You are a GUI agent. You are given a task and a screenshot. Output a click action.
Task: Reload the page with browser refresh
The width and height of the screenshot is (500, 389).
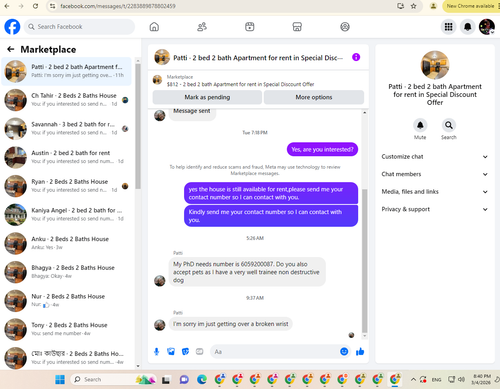pyautogui.click(x=35, y=6)
